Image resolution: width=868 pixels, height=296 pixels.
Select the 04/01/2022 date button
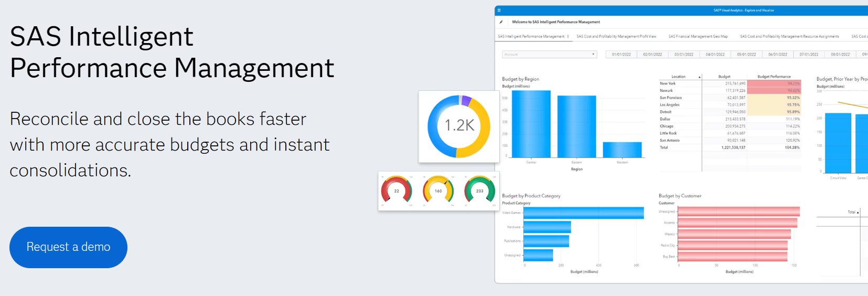(x=715, y=55)
